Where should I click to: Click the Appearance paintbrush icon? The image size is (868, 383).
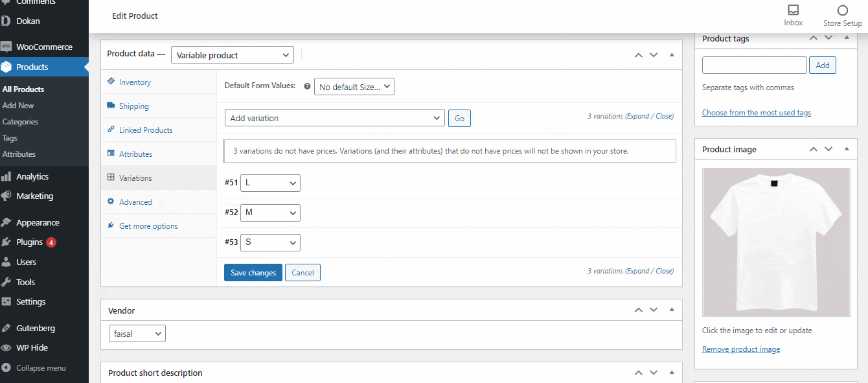6,222
